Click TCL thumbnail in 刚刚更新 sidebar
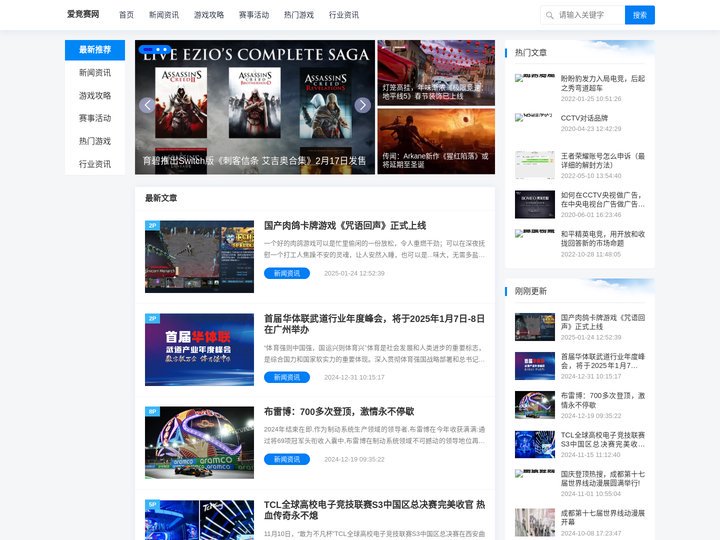The width and height of the screenshot is (720, 540). [x=534, y=444]
